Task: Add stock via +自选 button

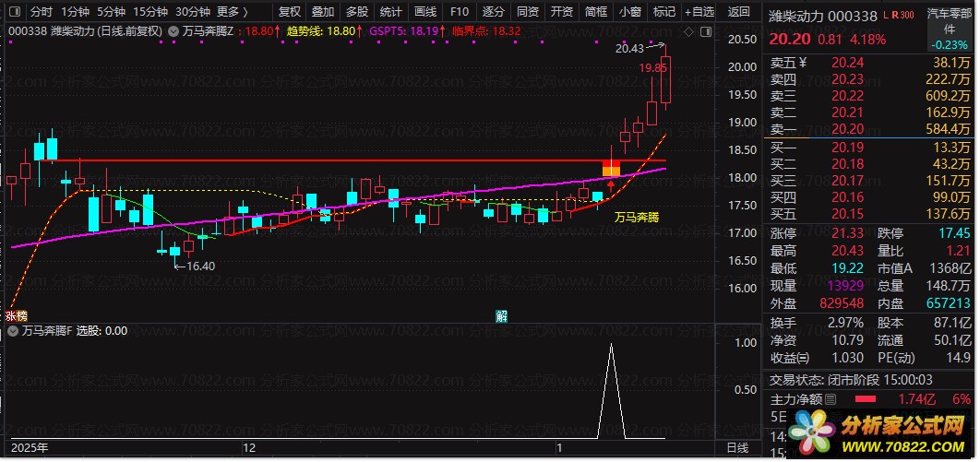Action: [x=699, y=12]
